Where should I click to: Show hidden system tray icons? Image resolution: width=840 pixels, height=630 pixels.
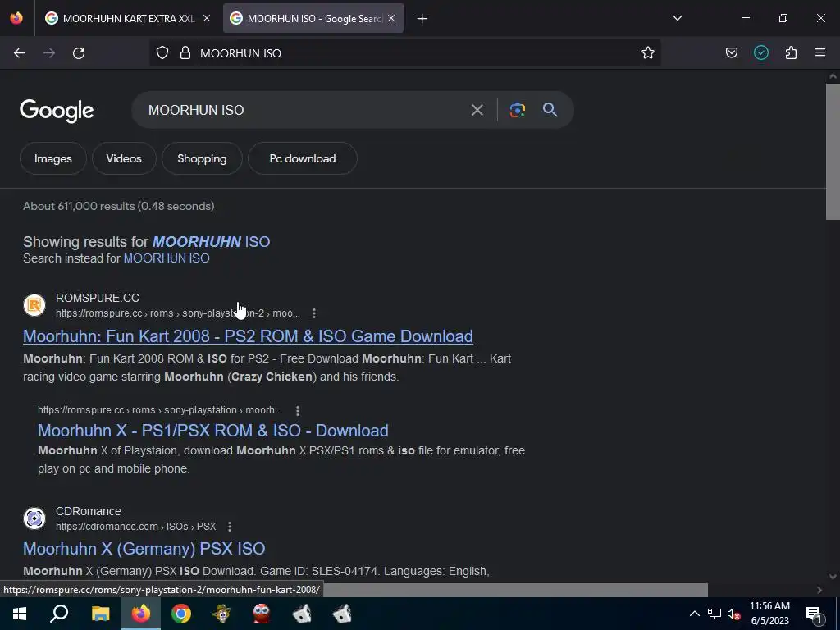pyautogui.click(x=694, y=614)
